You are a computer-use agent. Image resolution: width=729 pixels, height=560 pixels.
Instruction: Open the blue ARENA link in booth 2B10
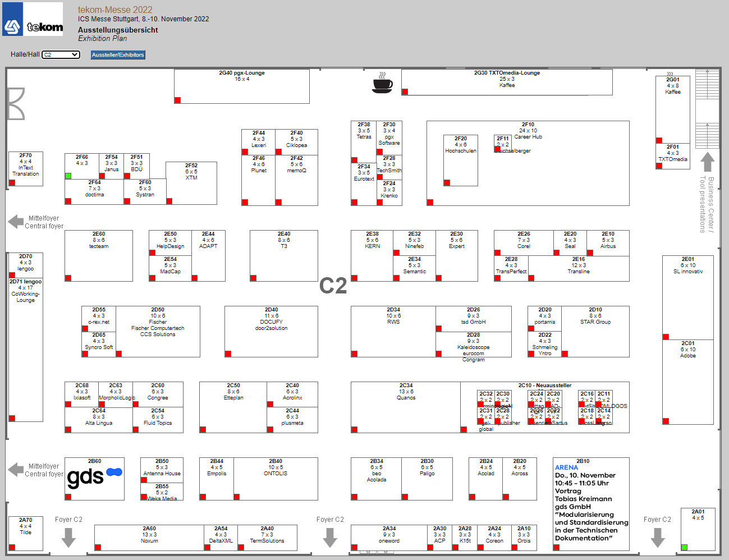point(566,467)
